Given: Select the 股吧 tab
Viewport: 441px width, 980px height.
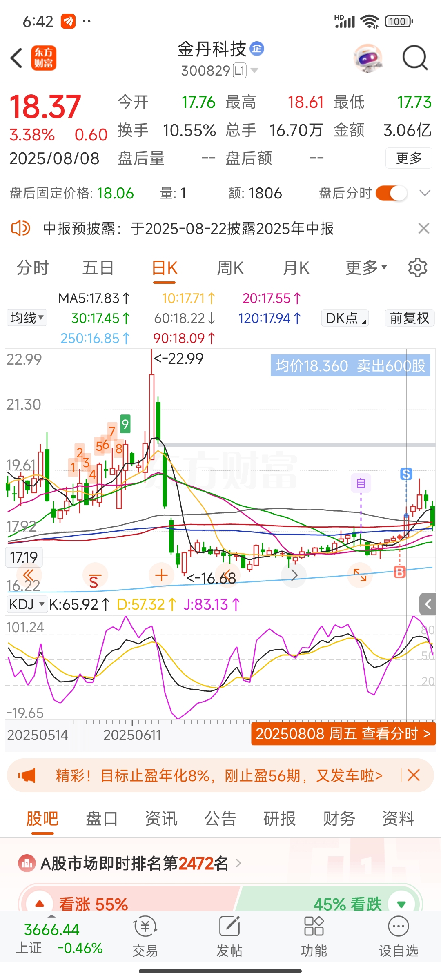Looking at the screenshot, I should 42,818.
